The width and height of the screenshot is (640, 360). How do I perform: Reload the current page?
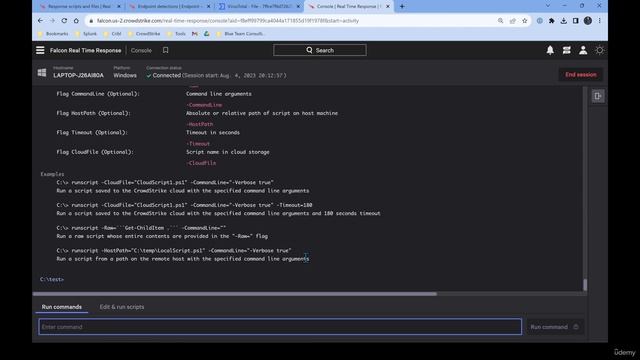pos(64,20)
